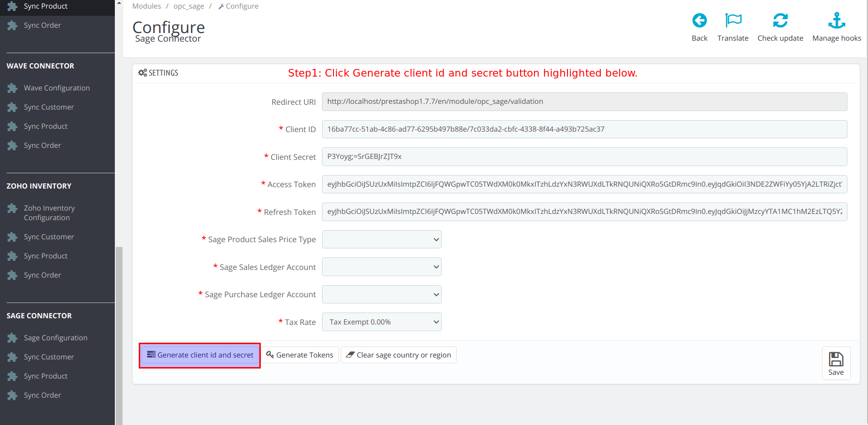
Task: Click the Settings gears icon in panel header
Action: point(143,73)
